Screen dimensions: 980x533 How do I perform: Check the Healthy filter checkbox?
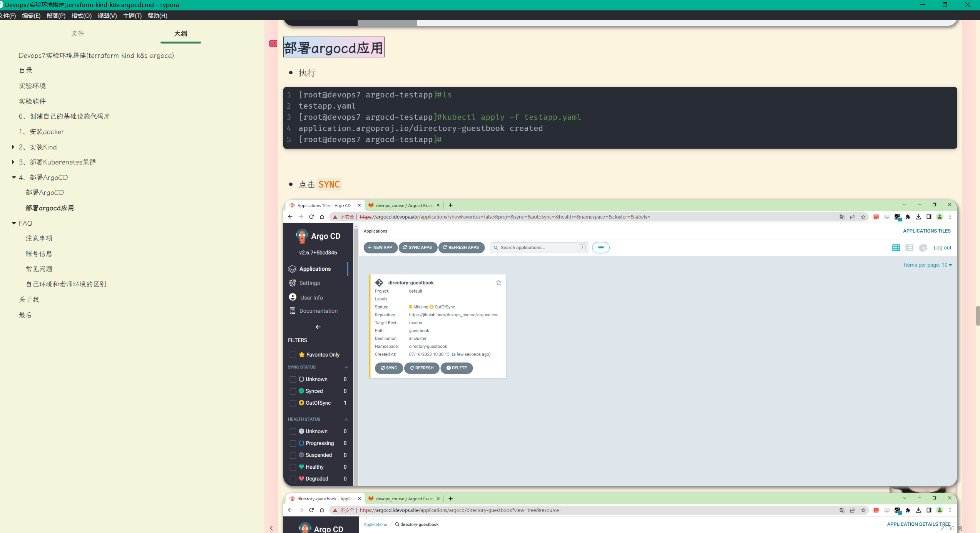click(x=293, y=467)
